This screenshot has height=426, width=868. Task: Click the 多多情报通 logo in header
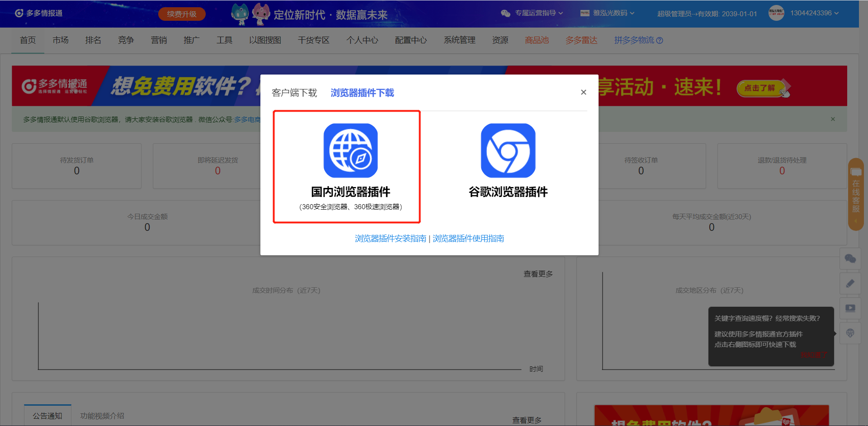pos(39,13)
